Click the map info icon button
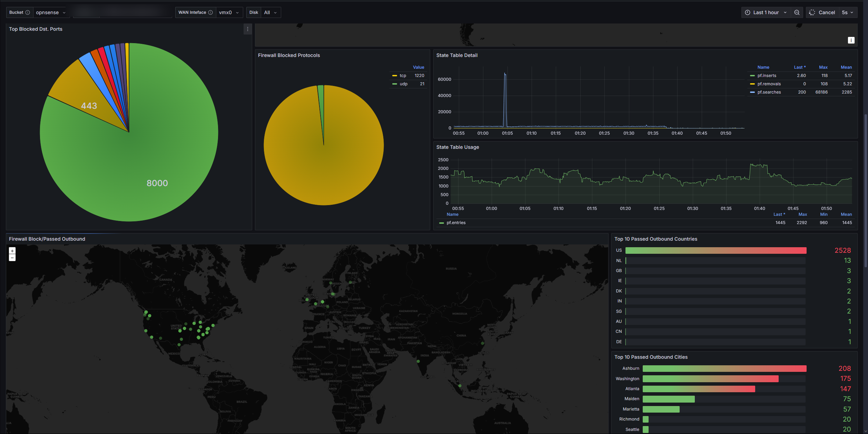868x434 pixels. click(x=851, y=40)
